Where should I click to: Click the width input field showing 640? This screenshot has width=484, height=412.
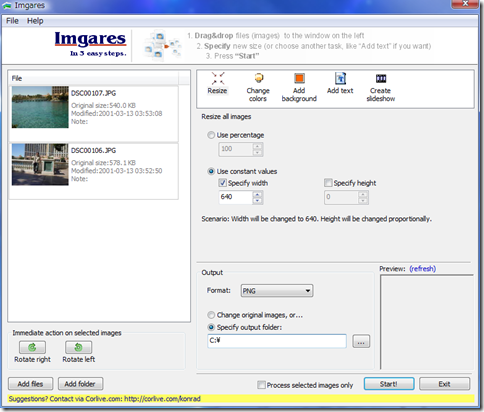236,197
